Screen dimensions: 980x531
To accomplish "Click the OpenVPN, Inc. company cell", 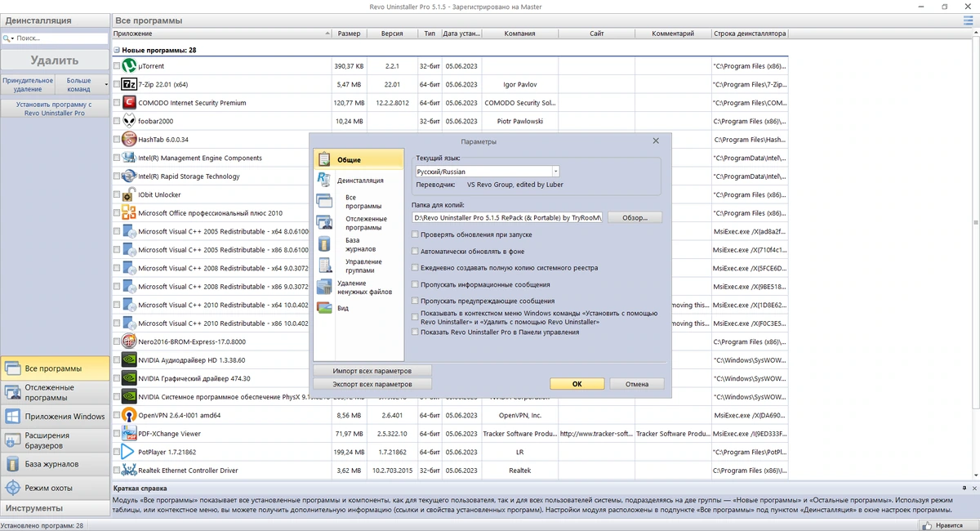I will click(519, 415).
